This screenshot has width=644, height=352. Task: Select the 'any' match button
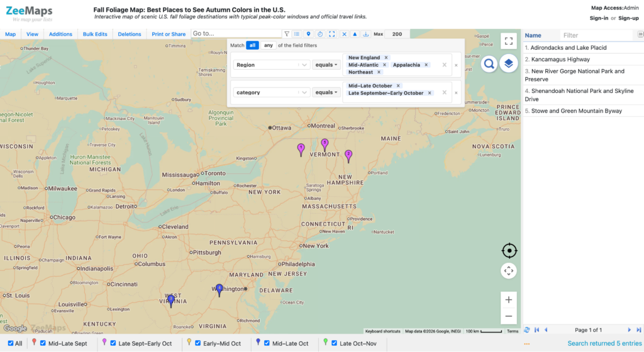[268, 45]
